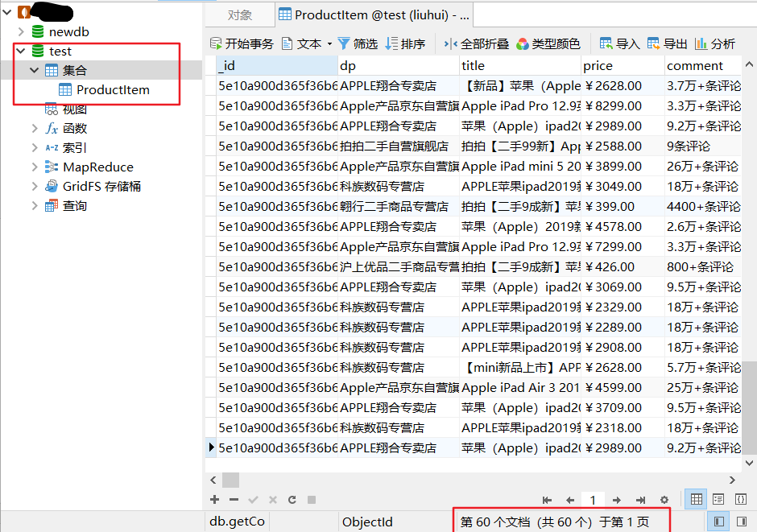Screen dimensions: 757x532
Task: Click the 函数 fx icon
Action: [x=52, y=128]
